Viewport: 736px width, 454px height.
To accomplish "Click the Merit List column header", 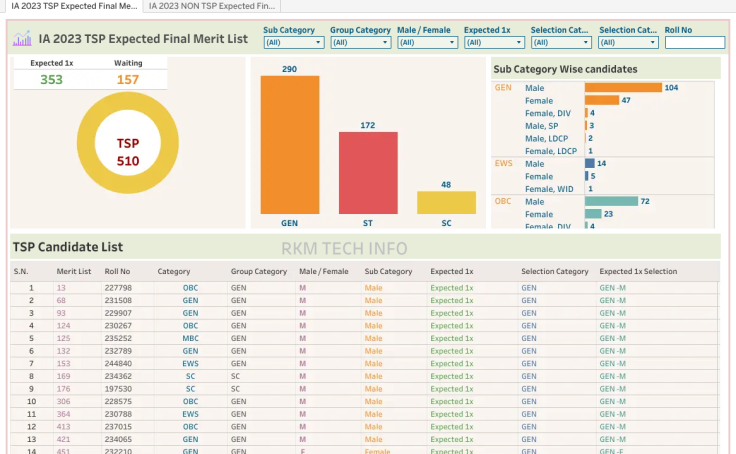I will tap(74, 271).
